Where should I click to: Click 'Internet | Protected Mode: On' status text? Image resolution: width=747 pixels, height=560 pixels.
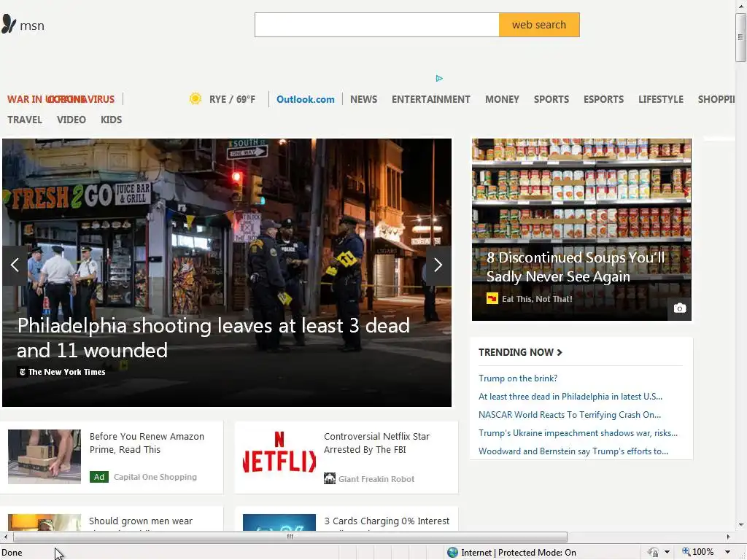[x=519, y=553]
